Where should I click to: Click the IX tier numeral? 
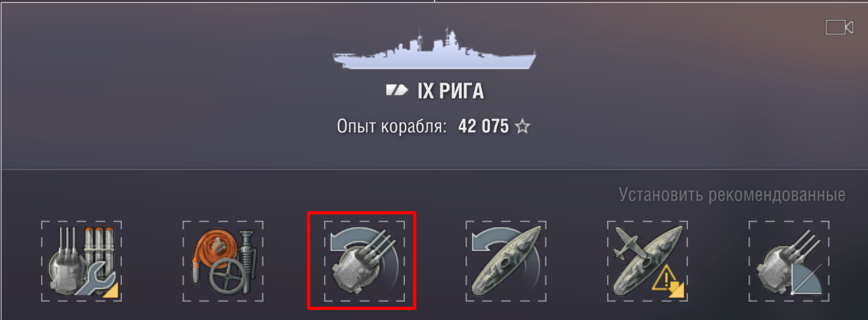pyautogui.click(x=426, y=92)
